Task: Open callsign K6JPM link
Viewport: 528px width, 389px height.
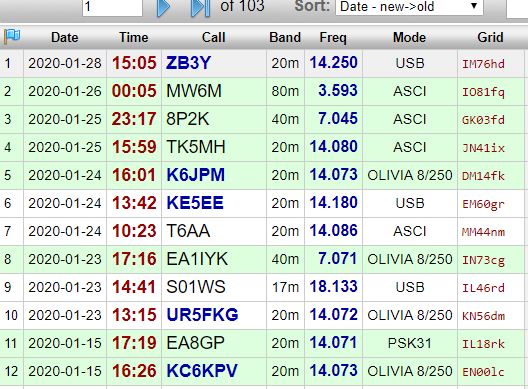Action: tap(195, 175)
